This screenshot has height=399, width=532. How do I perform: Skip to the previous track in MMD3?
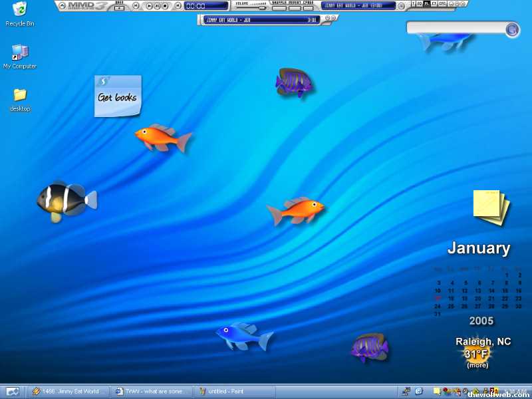tap(136, 5)
